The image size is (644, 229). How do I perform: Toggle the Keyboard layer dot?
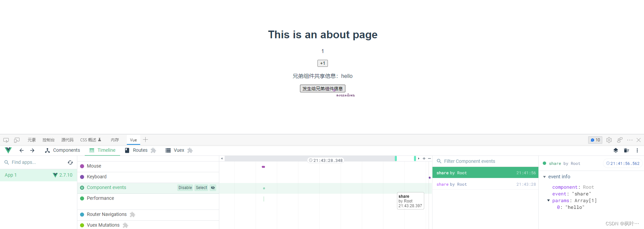coord(82,177)
